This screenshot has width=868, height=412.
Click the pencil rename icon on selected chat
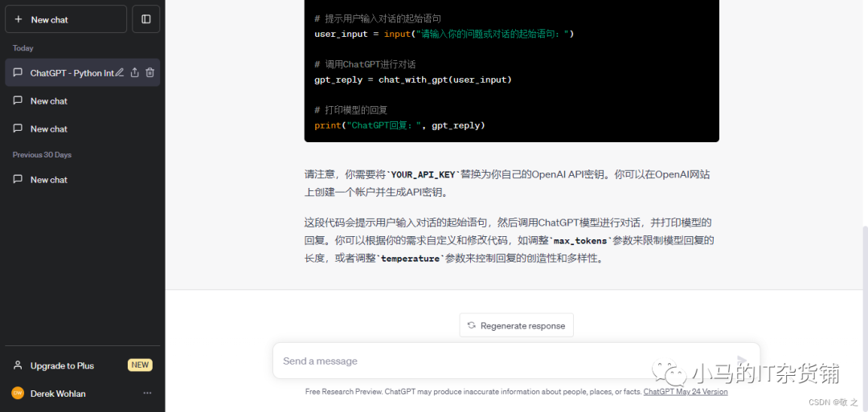120,73
